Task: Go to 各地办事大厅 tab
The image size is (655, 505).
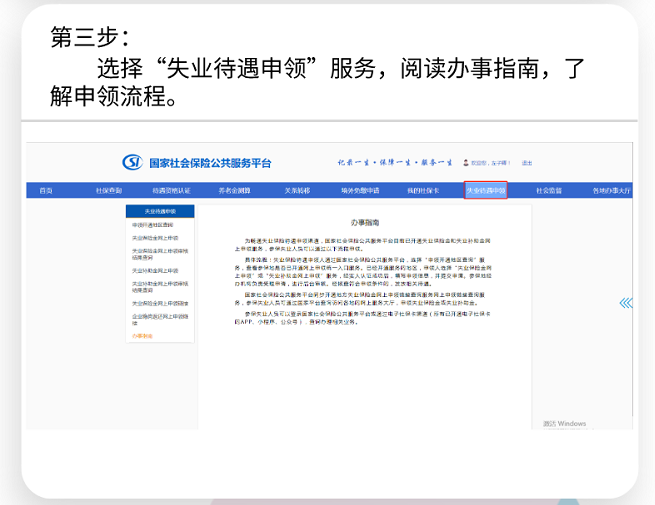Action: (611, 190)
